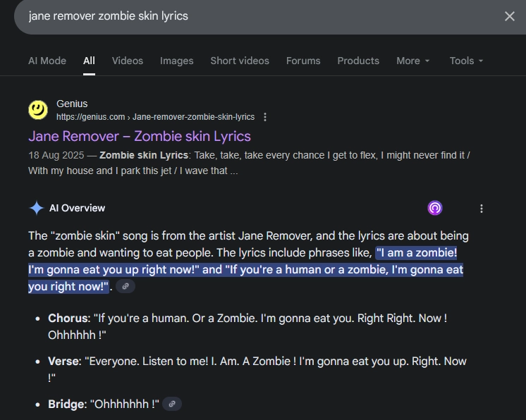Click the AI Overview sparkle icon
Screen dimensions: 526x420
pyautogui.click(x=36, y=208)
